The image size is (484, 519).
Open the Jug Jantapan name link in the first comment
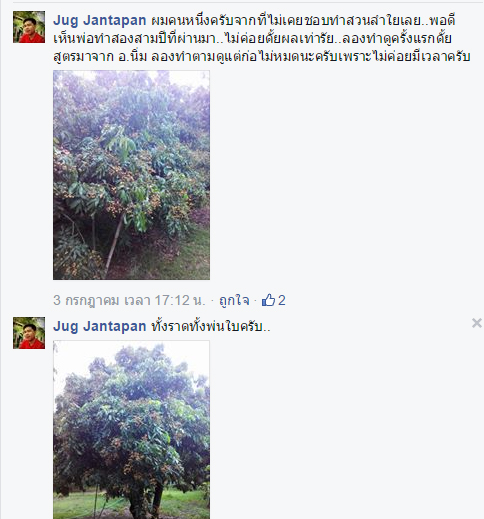[x=100, y=20]
